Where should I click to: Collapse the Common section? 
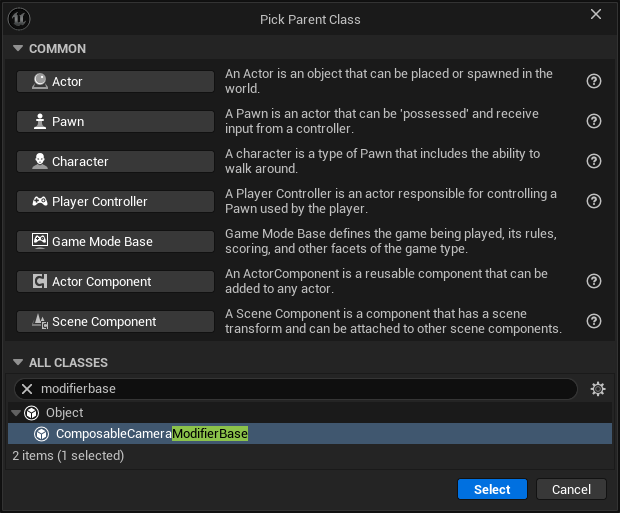click(x=18, y=49)
